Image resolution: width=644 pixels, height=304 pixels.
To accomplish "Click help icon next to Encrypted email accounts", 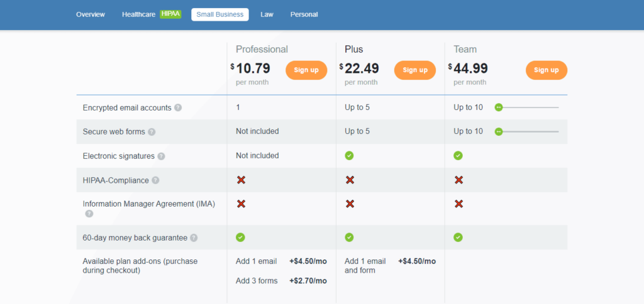I will click(178, 107).
